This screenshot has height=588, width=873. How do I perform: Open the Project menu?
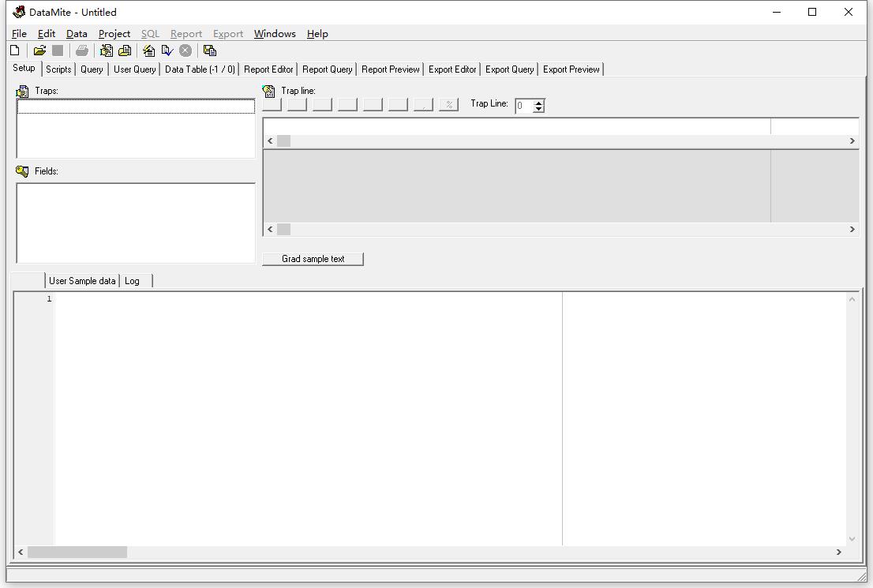coord(114,34)
